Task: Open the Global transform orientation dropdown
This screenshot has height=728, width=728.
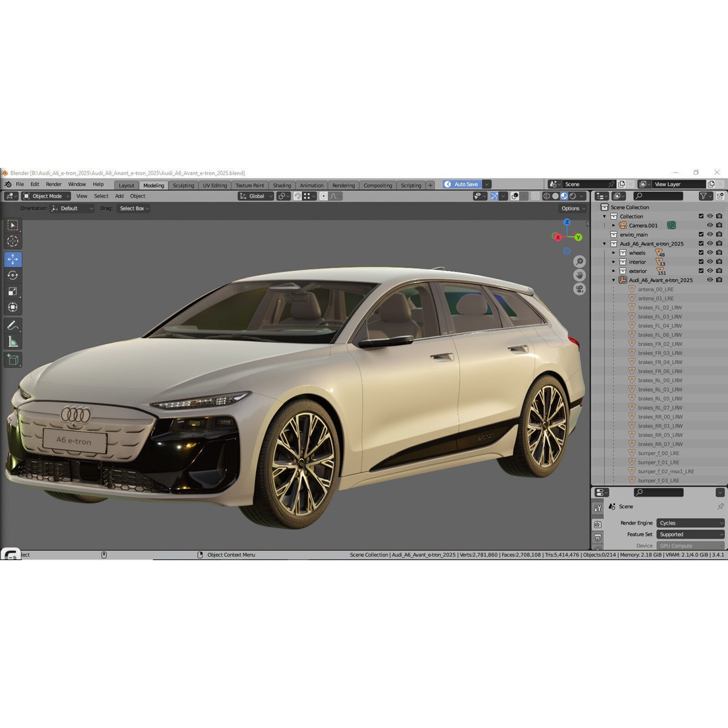Action: point(256,196)
